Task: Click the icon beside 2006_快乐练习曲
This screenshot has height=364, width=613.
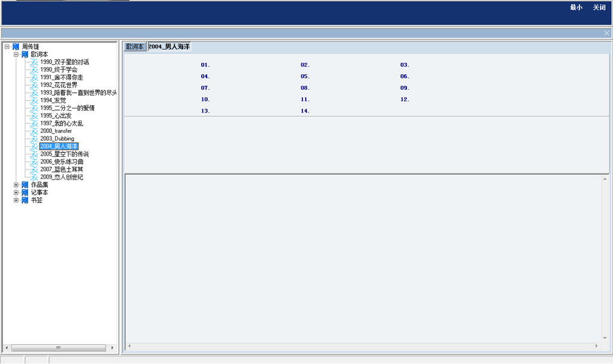Action: coord(34,162)
